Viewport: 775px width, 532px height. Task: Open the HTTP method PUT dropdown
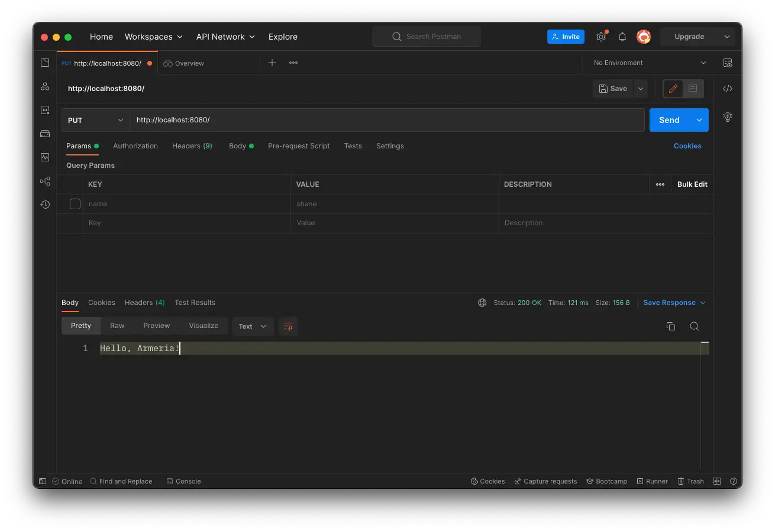pyautogui.click(x=96, y=120)
